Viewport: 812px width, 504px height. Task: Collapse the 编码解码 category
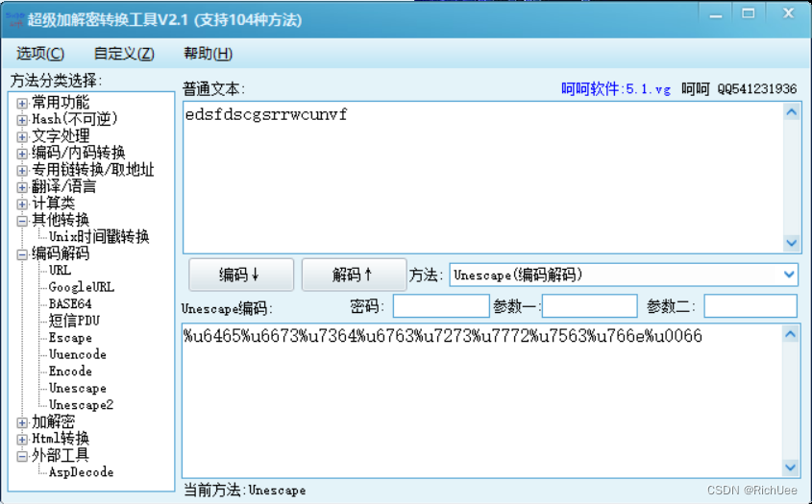point(22,254)
